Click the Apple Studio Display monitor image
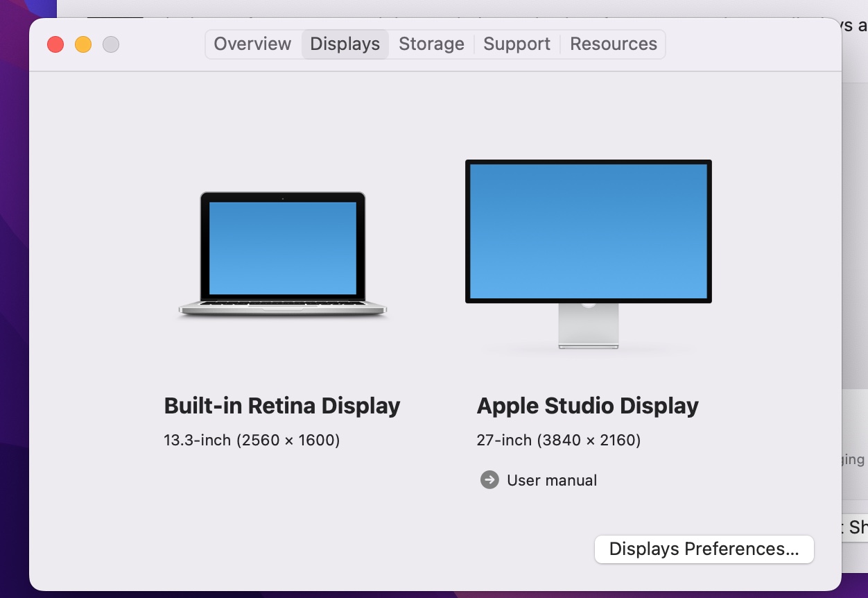The width and height of the screenshot is (868, 598). 589,255
